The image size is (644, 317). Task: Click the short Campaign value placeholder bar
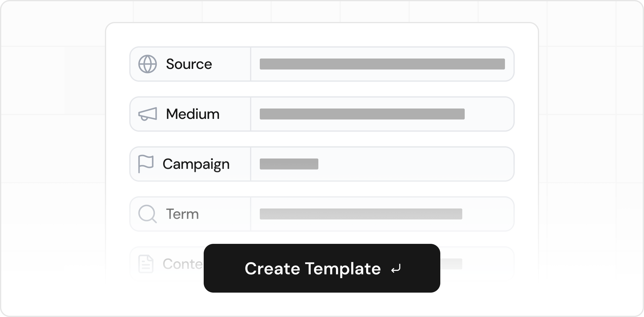[x=289, y=164]
